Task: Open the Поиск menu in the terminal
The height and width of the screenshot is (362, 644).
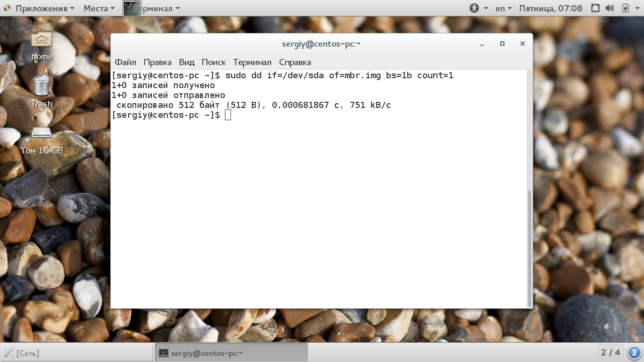Action: tap(213, 62)
